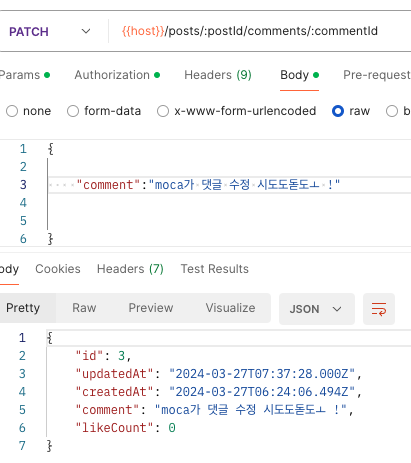Open the JSON format dropdown

[317, 309]
